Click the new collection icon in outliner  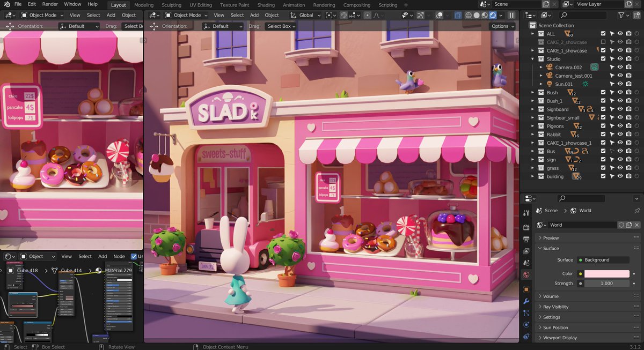636,16
